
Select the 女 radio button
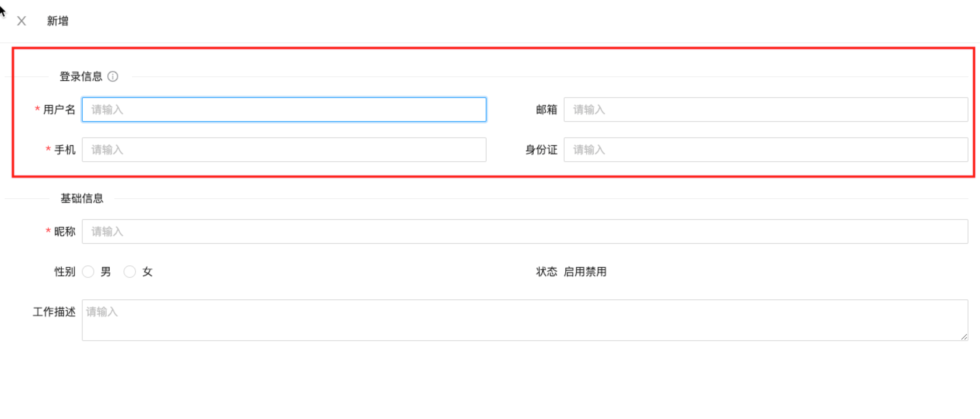[x=130, y=272]
